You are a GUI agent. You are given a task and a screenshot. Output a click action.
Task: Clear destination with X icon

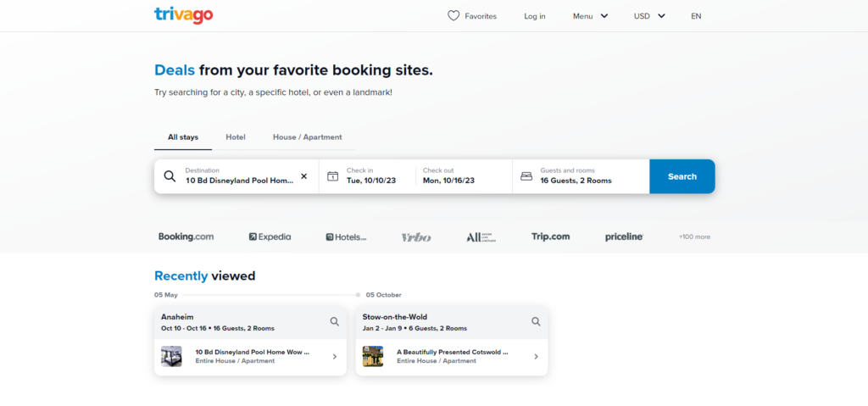[x=304, y=176]
